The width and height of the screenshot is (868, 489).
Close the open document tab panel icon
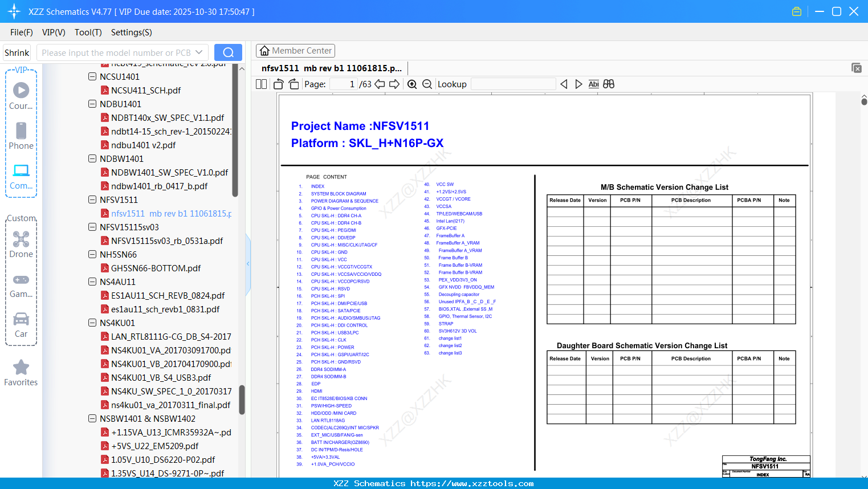click(857, 68)
